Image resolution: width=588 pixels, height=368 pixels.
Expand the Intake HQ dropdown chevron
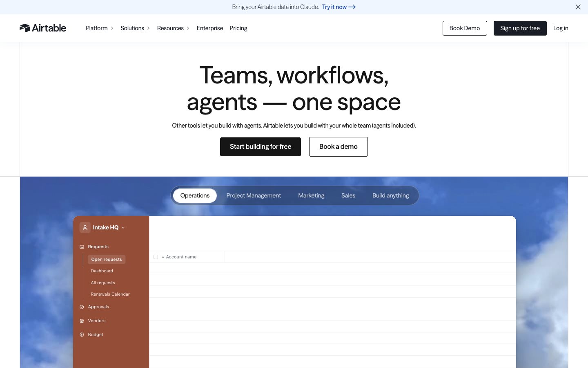tap(123, 228)
